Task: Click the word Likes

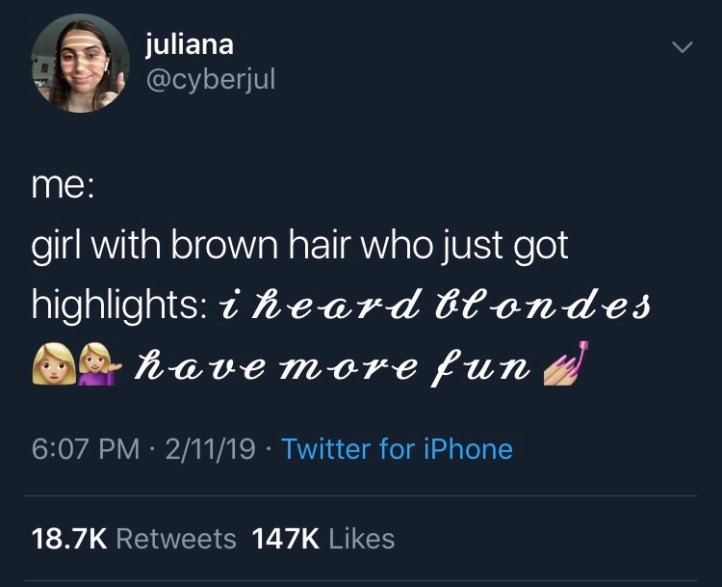Action: point(362,539)
